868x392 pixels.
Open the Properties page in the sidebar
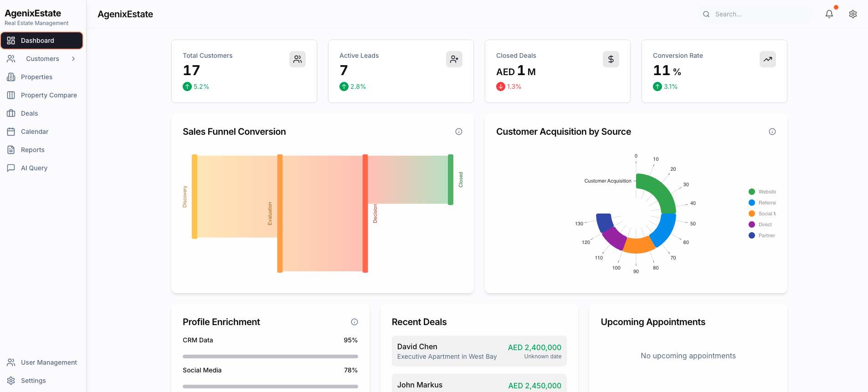36,77
